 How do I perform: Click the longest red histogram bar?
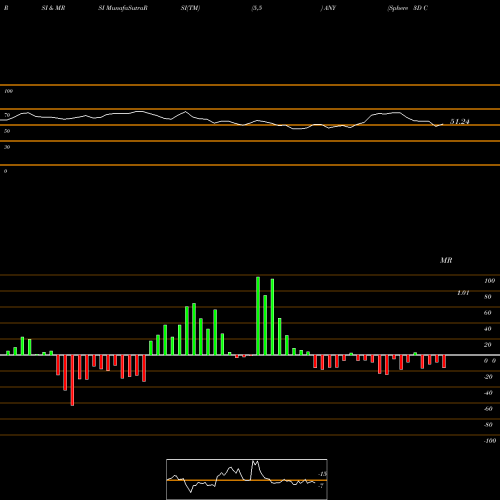[72, 380]
